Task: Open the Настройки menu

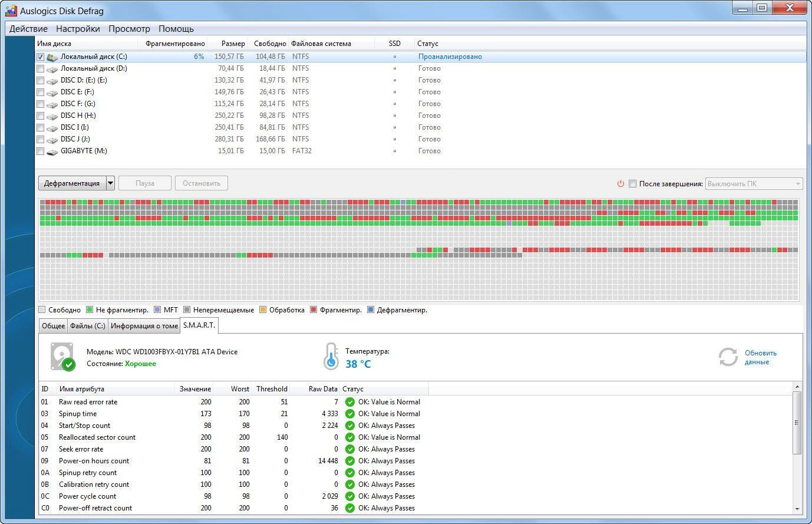Action: tap(78, 29)
